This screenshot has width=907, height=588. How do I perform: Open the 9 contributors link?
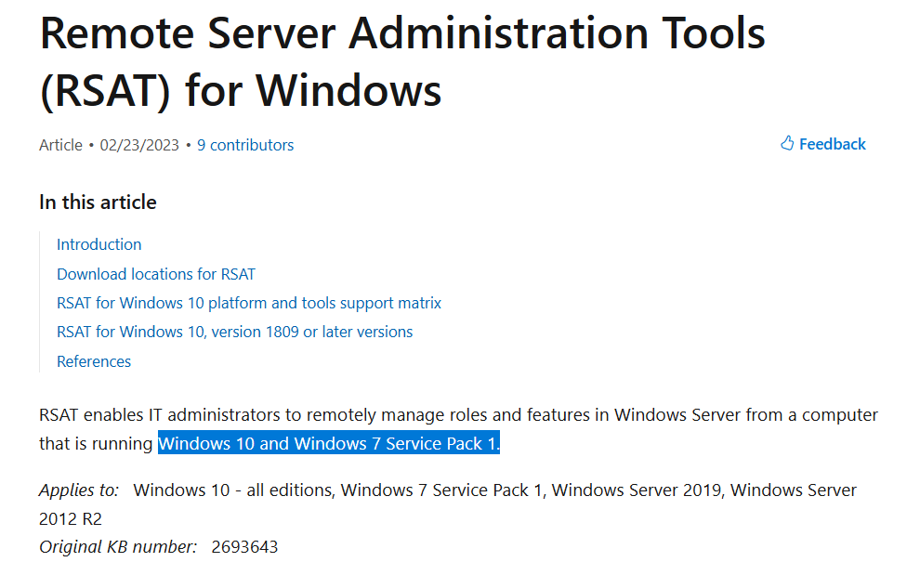point(245,145)
